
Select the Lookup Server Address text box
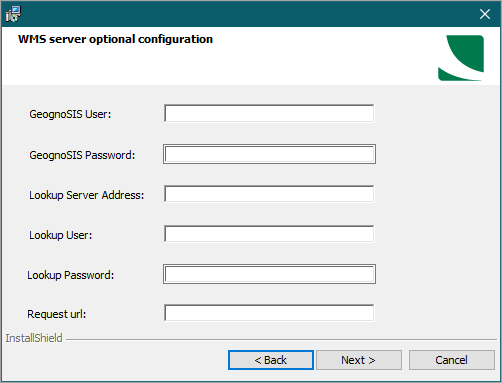[x=269, y=194]
